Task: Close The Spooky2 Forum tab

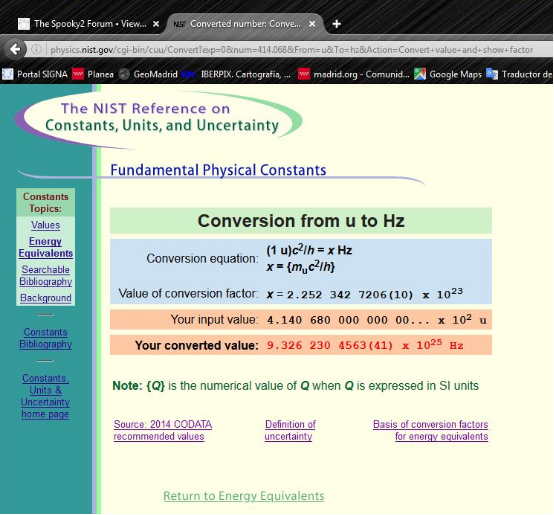Action: tap(156, 24)
